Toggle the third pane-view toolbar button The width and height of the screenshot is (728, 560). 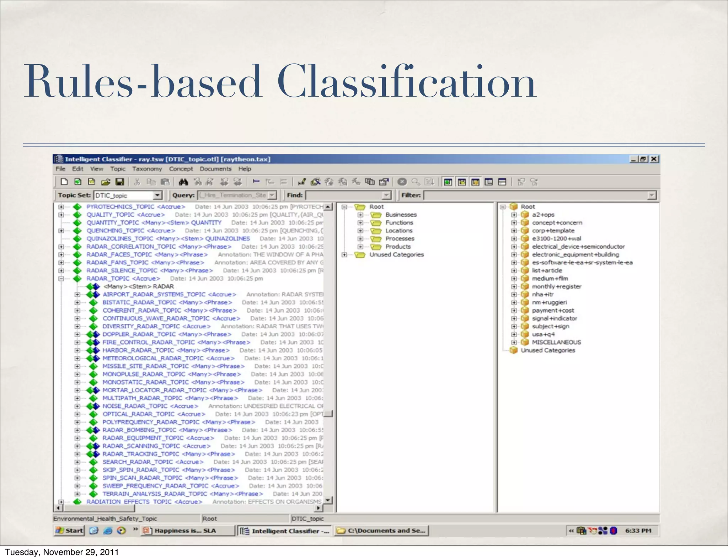tap(475, 182)
